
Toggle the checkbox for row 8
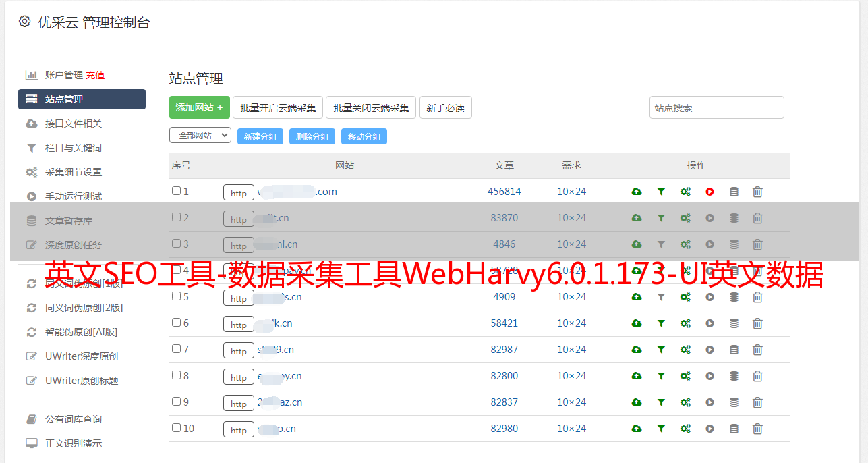(176, 375)
